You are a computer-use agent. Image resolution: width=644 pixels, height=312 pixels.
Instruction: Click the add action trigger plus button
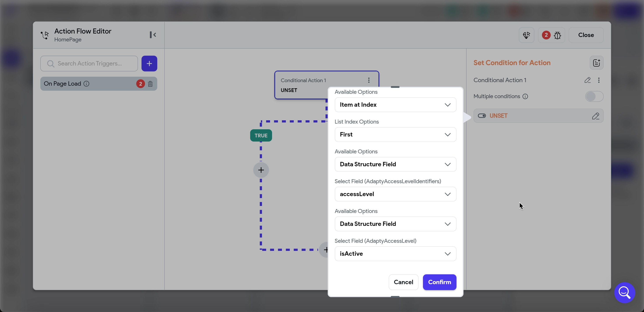[x=149, y=64]
